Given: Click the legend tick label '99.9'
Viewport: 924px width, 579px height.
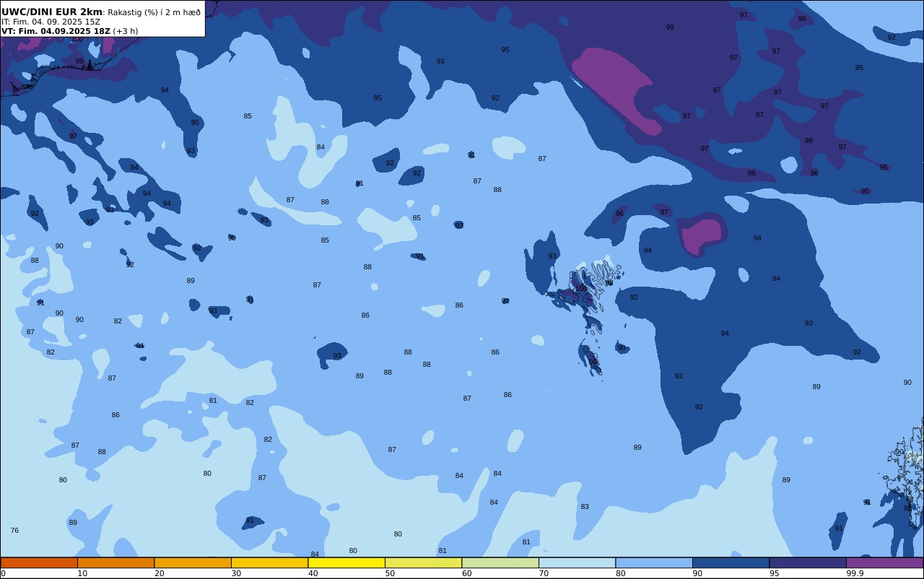Looking at the screenshot, I should coord(855,573).
